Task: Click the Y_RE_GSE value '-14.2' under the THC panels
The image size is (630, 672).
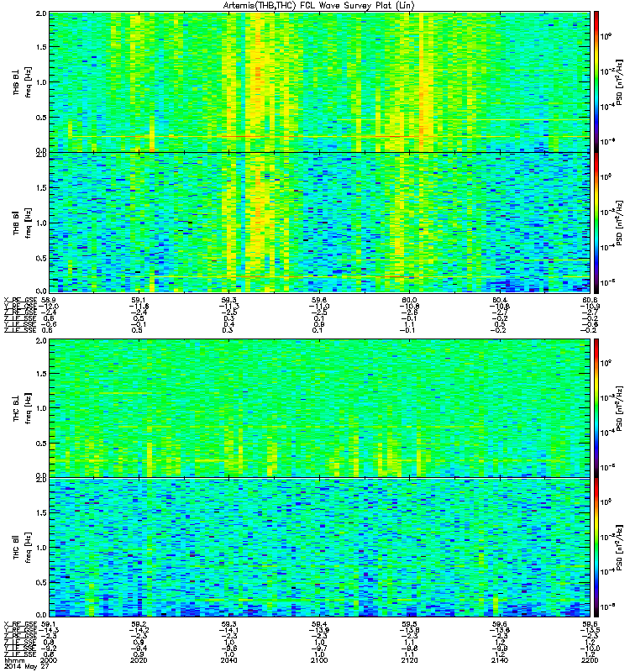Action: (x=139, y=630)
